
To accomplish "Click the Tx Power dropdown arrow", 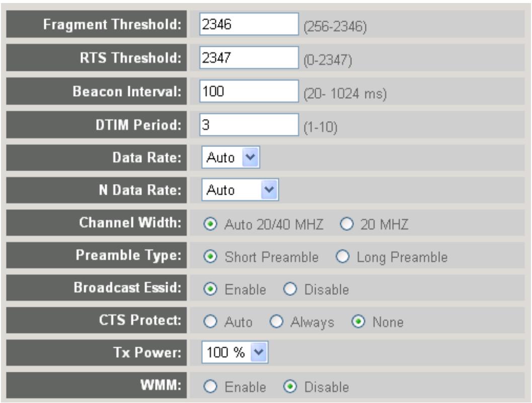I will tap(259, 353).
